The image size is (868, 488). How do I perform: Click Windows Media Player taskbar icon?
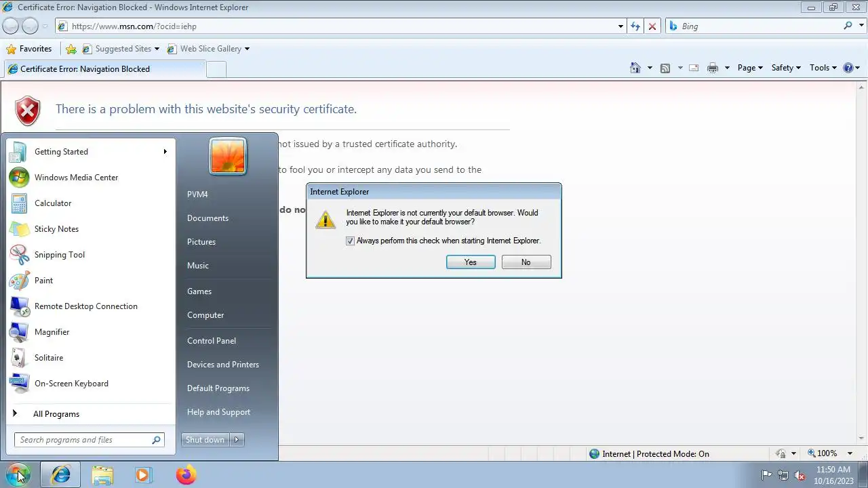click(143, 474)
